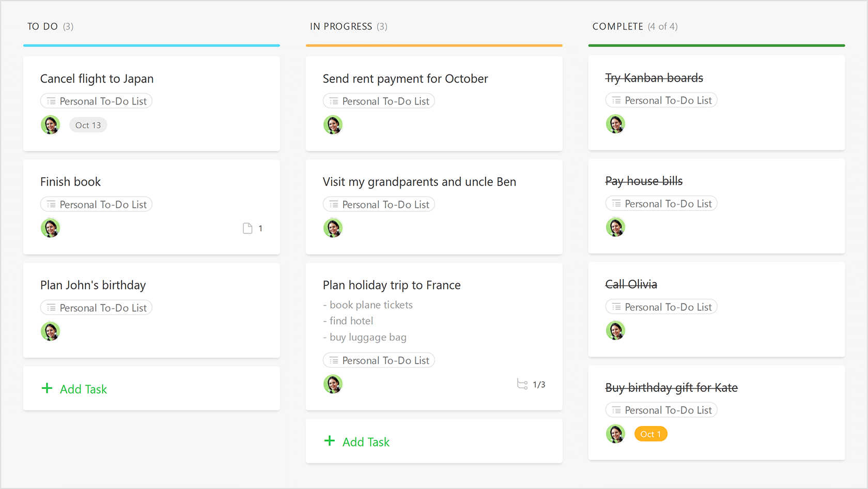Click the attachment icon on Finish book card

click(x=247, y=228)
